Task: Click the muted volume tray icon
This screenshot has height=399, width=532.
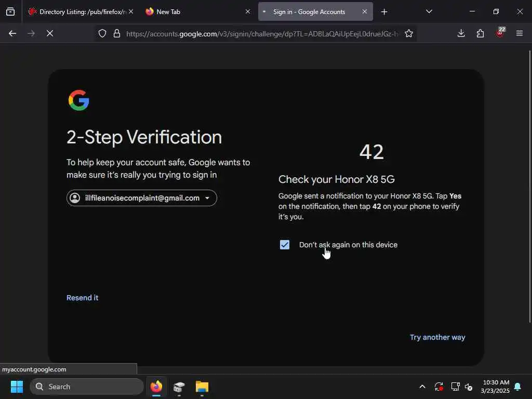Action: (469, 387)
